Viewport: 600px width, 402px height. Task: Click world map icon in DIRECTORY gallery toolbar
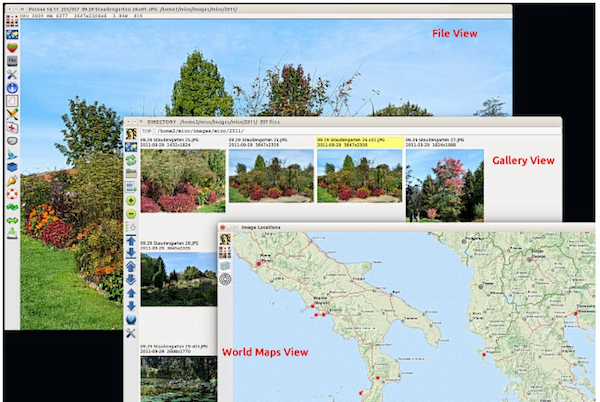131,147
